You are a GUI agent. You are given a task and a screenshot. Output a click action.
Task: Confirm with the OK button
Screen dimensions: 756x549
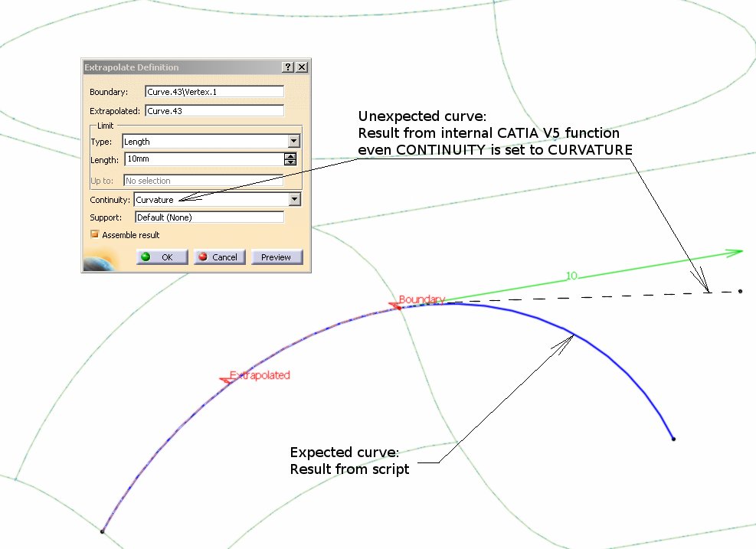(x=162, y=257)
